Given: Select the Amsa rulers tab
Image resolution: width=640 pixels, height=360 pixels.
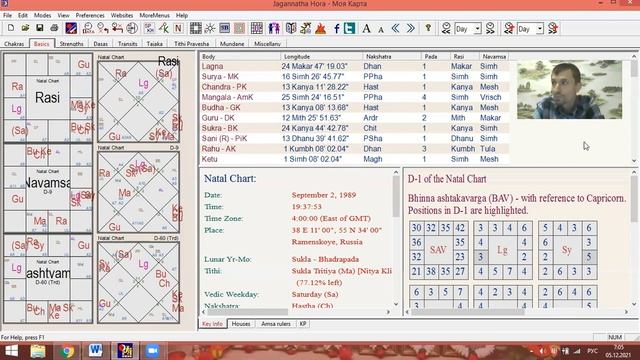Looking at the screenshot, I should tap(276, 324).
